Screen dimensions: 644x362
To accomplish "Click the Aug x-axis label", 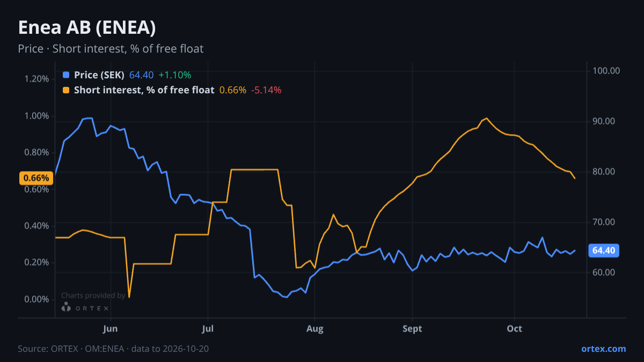I will pyautogui.click(x=315, y=328).
